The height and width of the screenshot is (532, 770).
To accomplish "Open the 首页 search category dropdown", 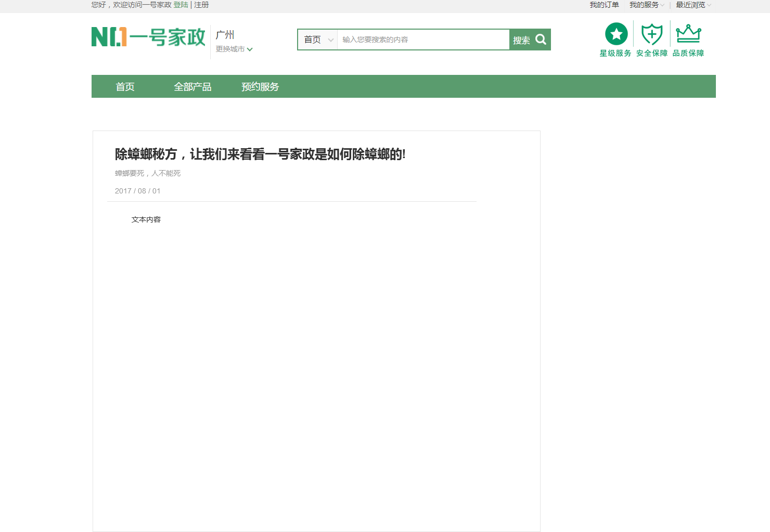I will pyautogui.click(x=318, y=40).
